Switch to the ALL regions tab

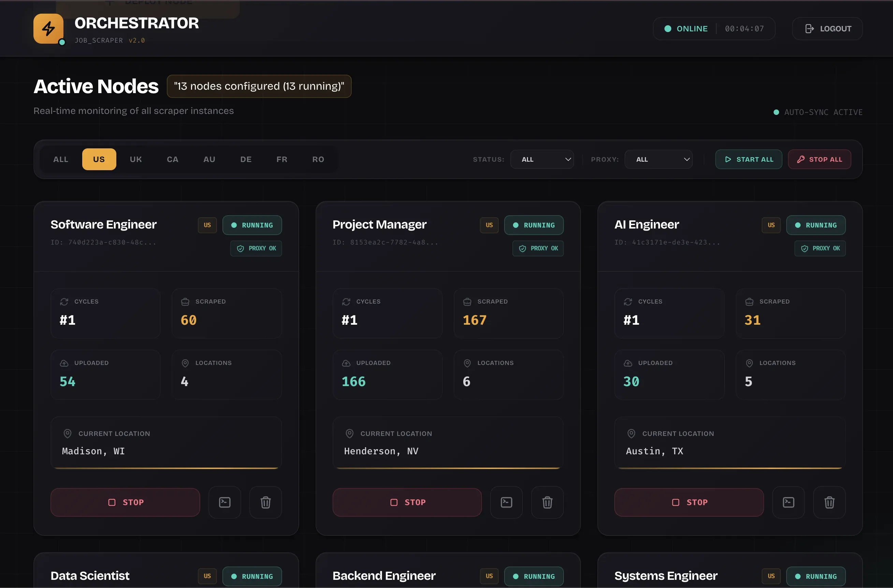(60, 159)
